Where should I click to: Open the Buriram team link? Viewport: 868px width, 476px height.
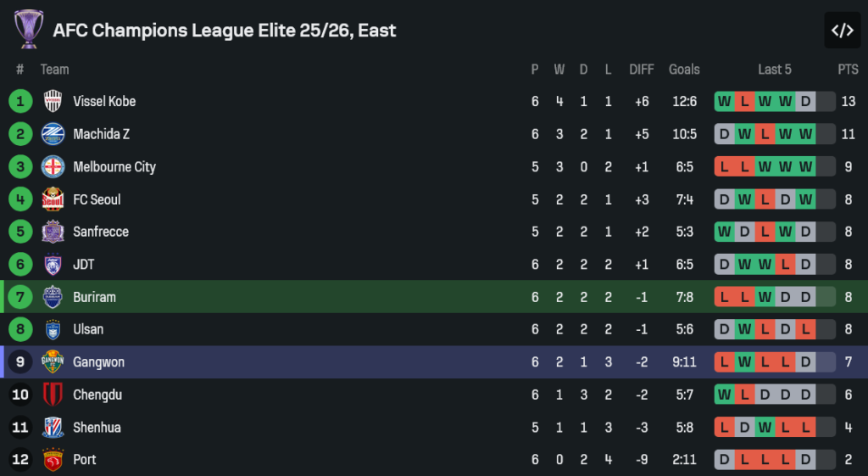coord(94,297)
